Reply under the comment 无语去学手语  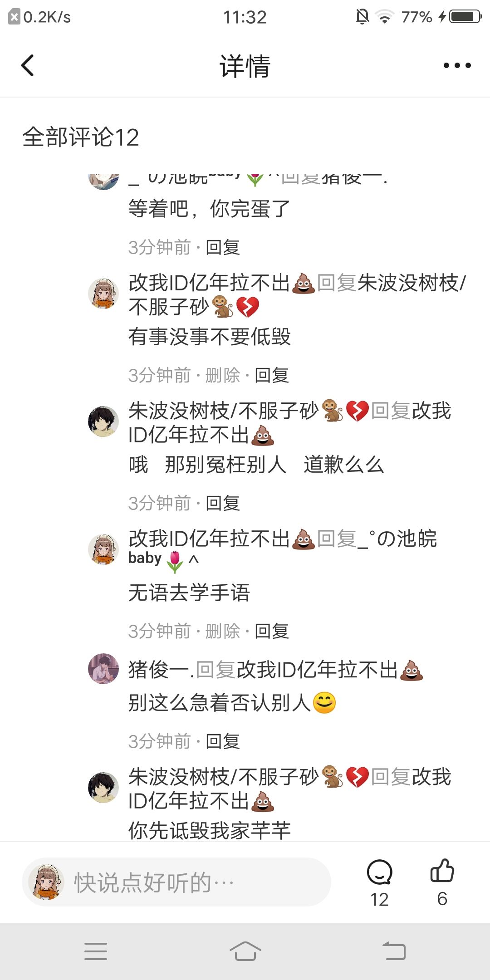[272, 631]
